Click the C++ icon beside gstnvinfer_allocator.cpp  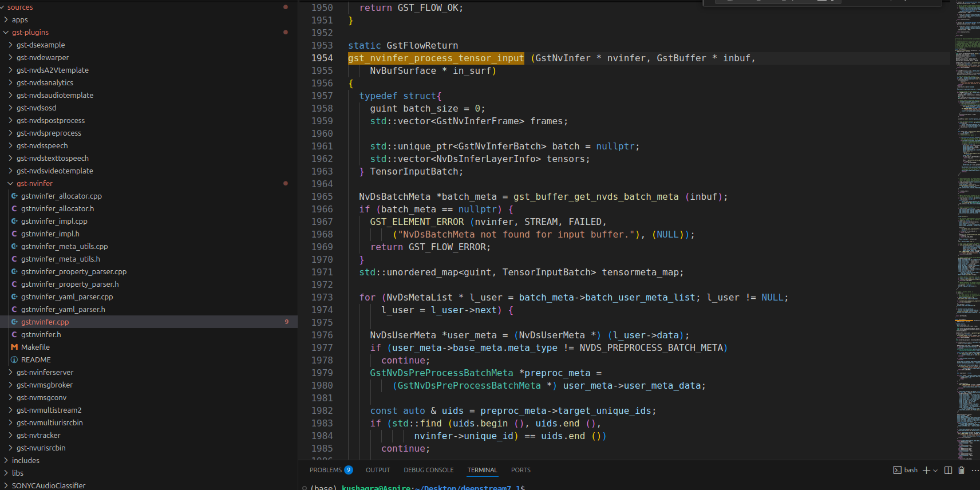click(14, 196)
